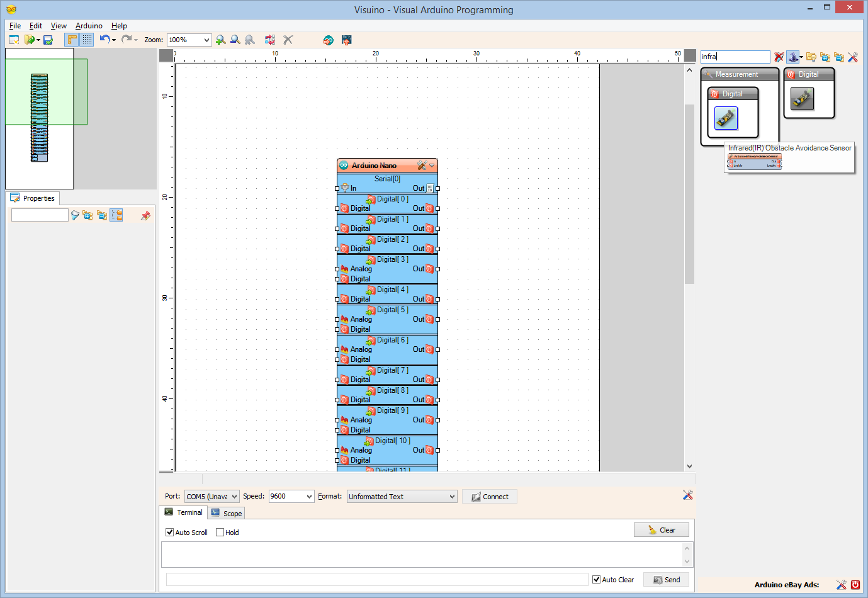Screen dimensions: 868x598
Task: Disable the Auto Clear checkbox beside Send
Action: [595, 579]
